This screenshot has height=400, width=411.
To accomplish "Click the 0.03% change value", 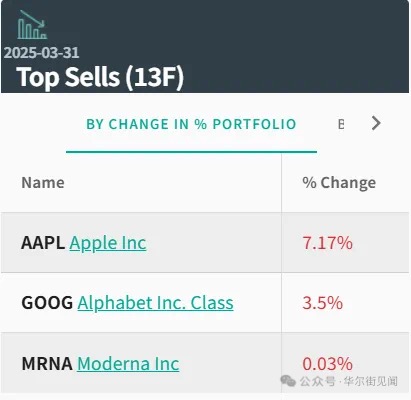I will click(328, 363).
